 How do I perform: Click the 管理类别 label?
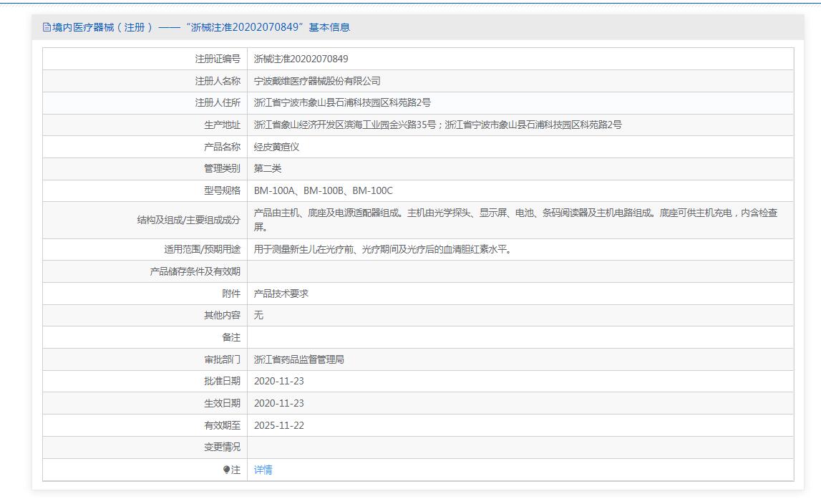pos(222,168)
